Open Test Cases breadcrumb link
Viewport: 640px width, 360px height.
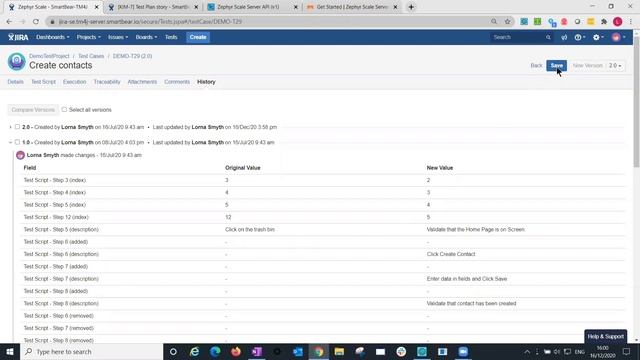pyautogui.click(x=91, y=56)
